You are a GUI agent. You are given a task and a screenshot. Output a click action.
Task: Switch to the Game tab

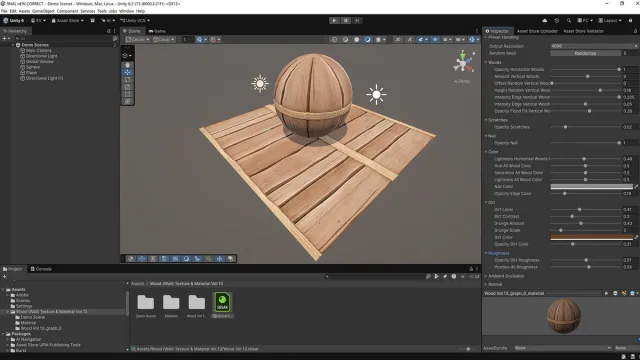(x=157, y=31)
